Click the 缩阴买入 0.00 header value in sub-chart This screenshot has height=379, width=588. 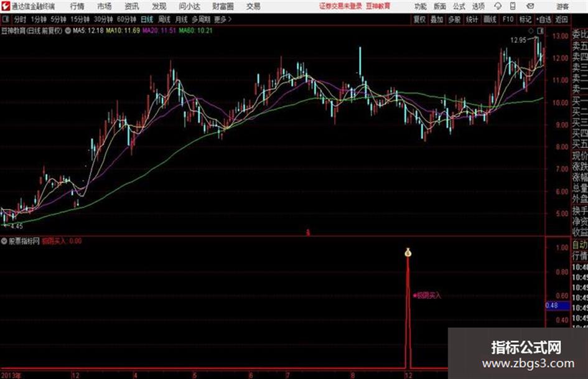point(62,241)
